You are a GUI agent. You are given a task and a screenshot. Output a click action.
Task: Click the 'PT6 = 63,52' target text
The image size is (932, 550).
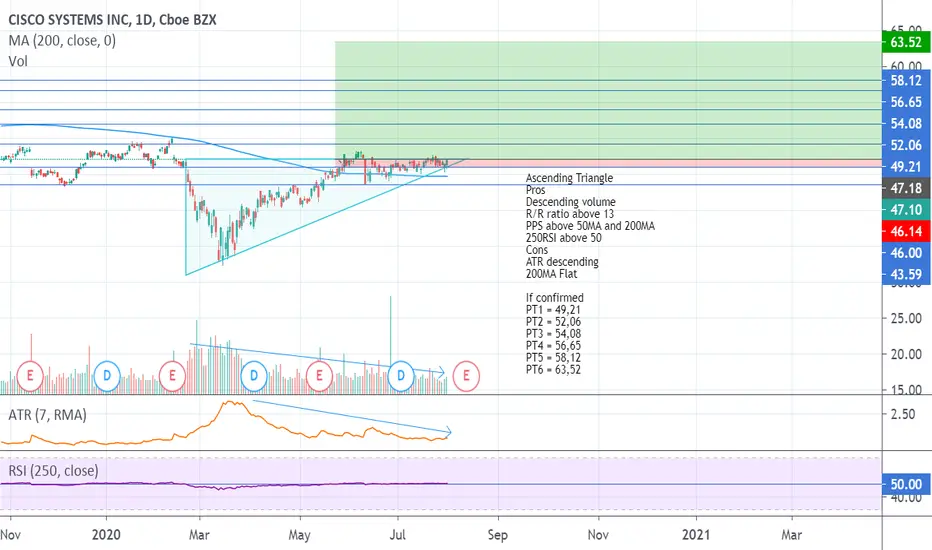[553, 369]
